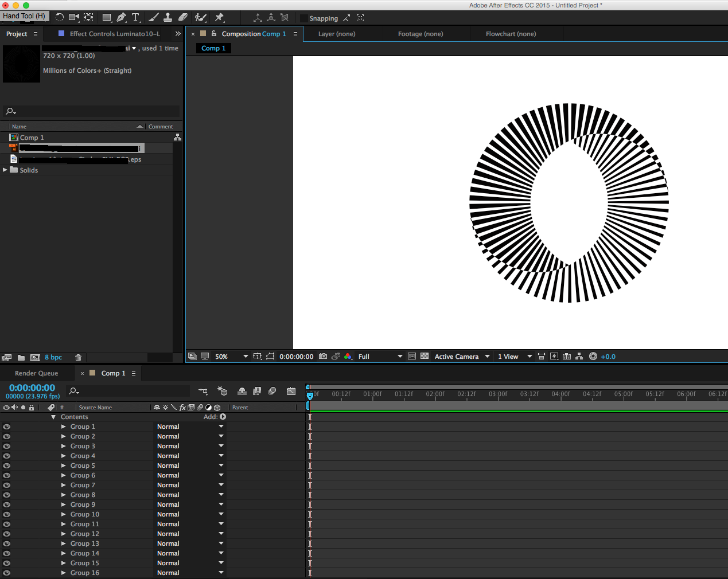Image resolution: width=728 pixels, height=579 pixels.
Task: Open the Flowchart (none) tab
Action: click(511, 34)
